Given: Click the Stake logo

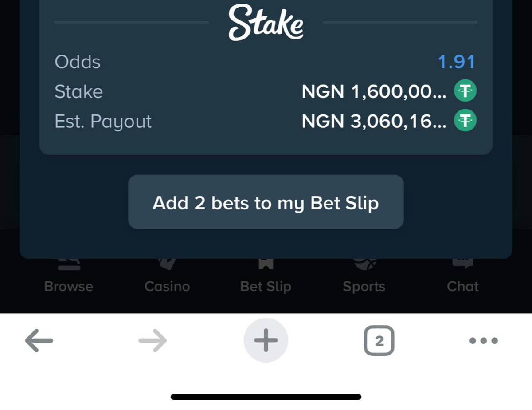Looking at the screenshot, I should (266, 22).
